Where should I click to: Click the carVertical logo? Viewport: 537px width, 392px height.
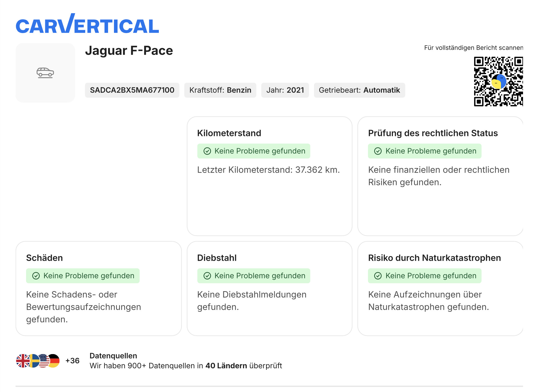[x=87, y=25]
